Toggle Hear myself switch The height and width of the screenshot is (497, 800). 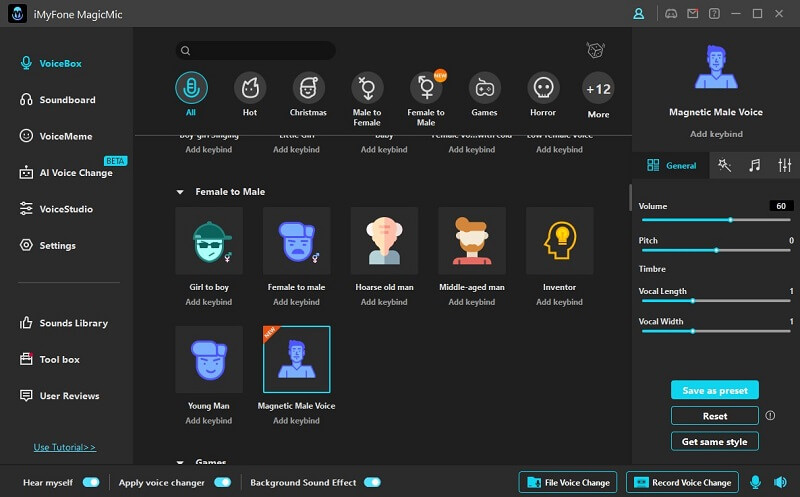91,482
